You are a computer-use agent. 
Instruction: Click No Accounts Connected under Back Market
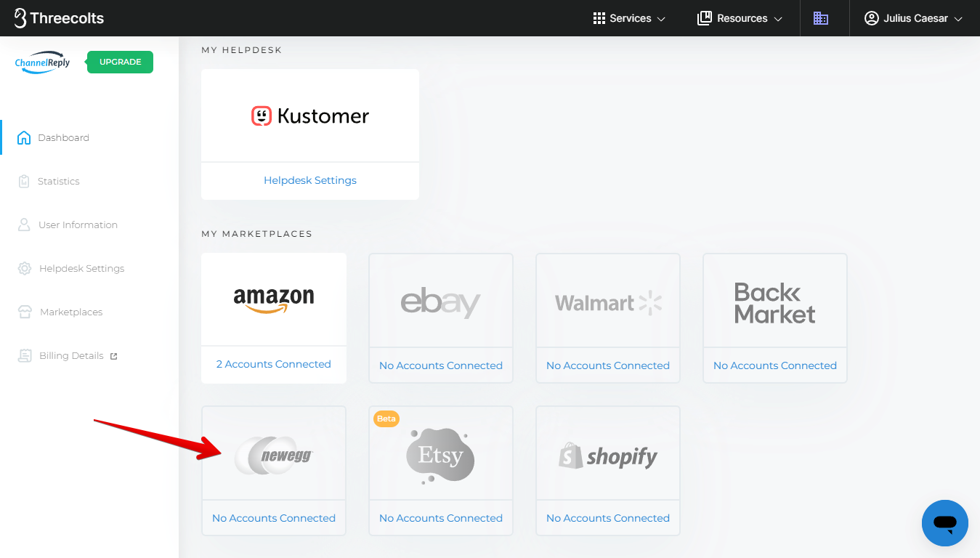(x=775, y=365)
